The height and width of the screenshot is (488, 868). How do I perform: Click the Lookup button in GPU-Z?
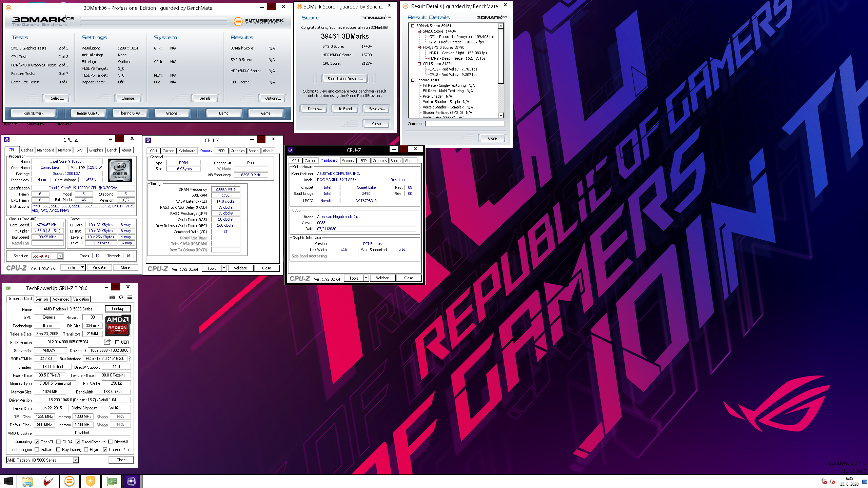(x=118, y=309)
